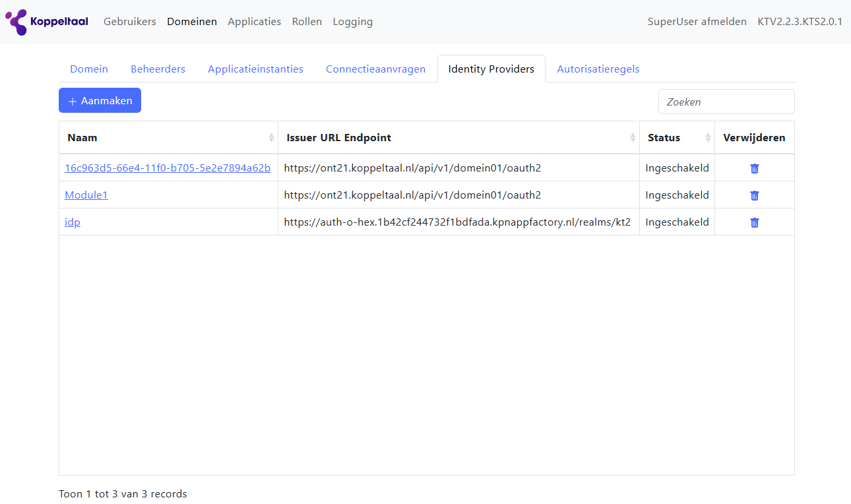Open Gebruikers in the top navigation

tap(130, 22)
